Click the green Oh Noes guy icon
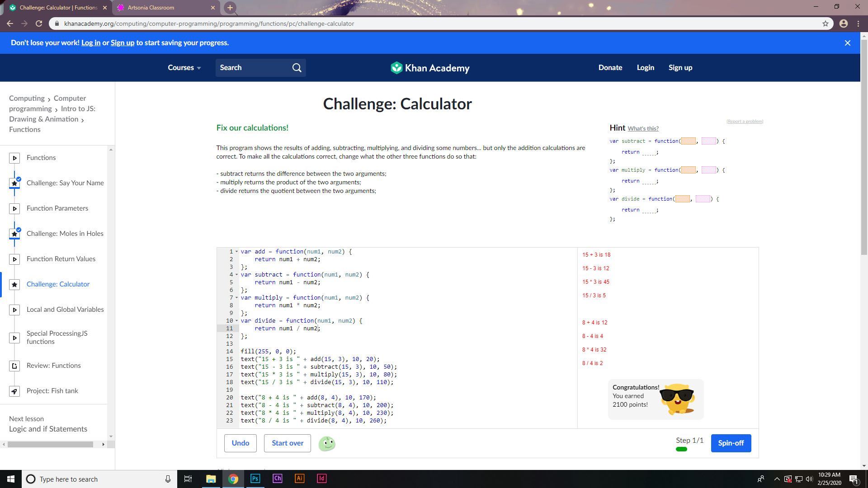 click(327, 443)
